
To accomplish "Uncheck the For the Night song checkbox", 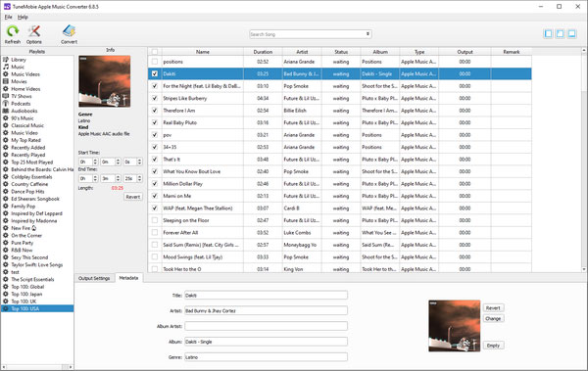I will pyautogui.click(x=155, y=86).
